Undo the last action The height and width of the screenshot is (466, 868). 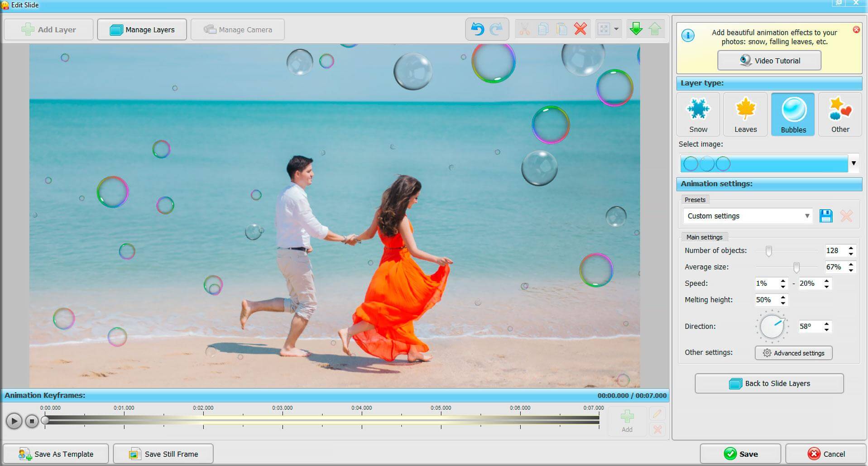(477, 29)
